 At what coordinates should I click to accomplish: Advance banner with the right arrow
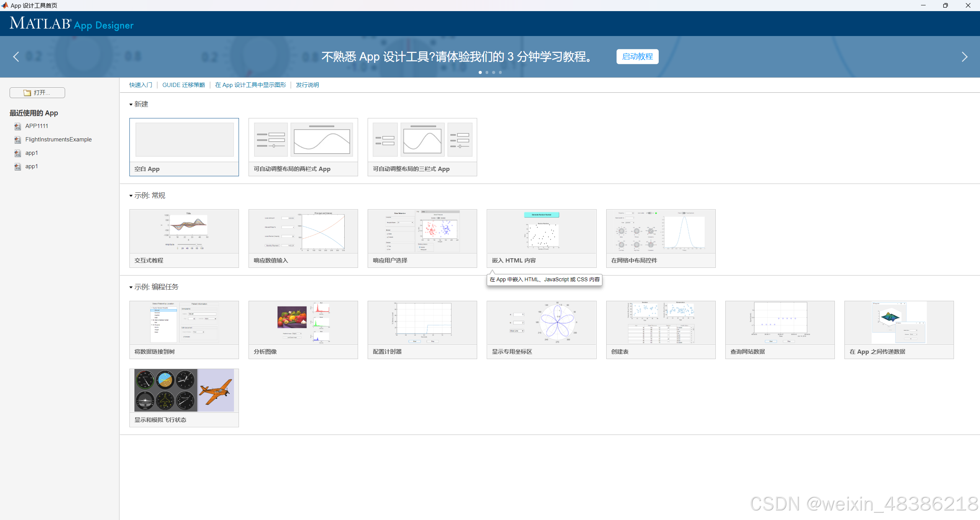[964, 57]
